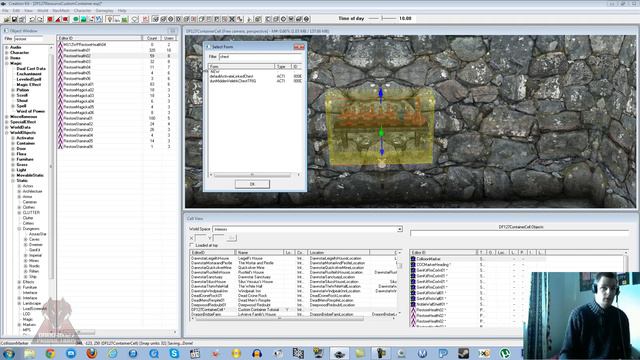Click the Redo toolbar icon

point(40,19)
